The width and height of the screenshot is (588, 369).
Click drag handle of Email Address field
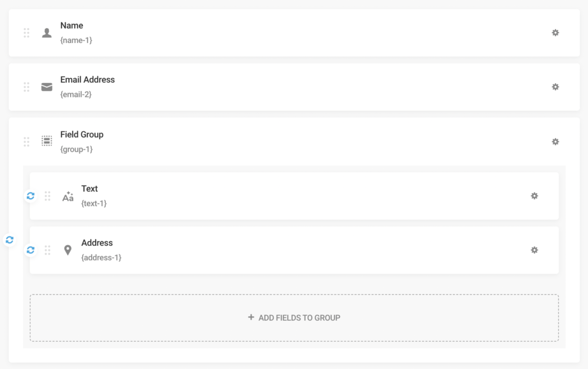click(26, 87)
